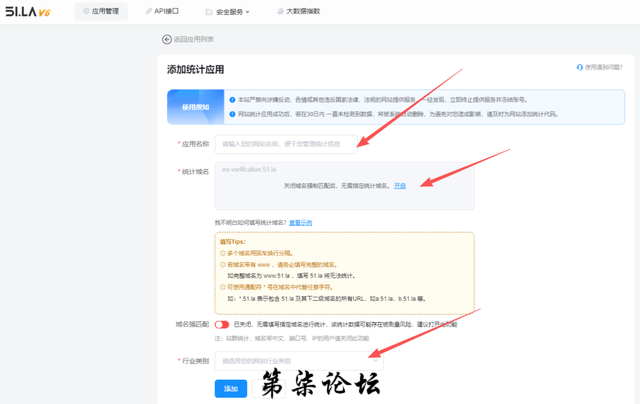Open the API接口 tab

166,12
